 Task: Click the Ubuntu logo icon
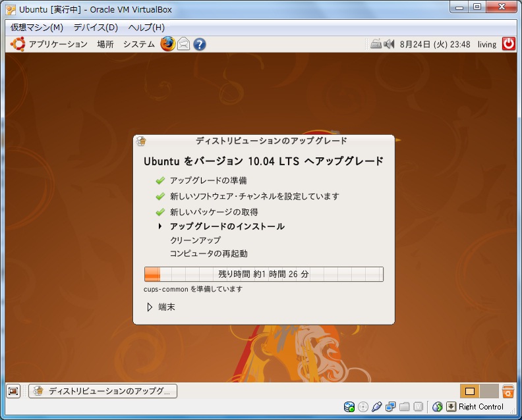(18, 44)
